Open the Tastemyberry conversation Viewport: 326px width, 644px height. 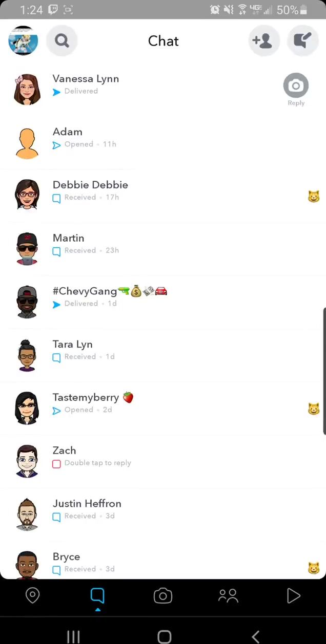163,409
